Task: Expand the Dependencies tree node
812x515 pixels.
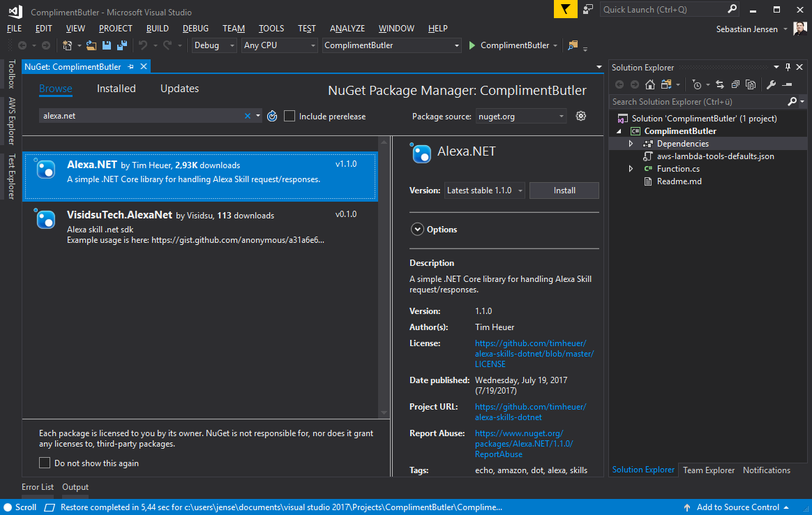Action: pyautogui.click(x=631, y=144)
